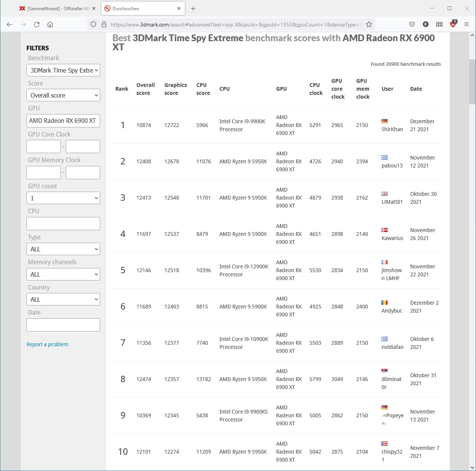Open the browser home page
Screen dimensions: 476x471
50,25
